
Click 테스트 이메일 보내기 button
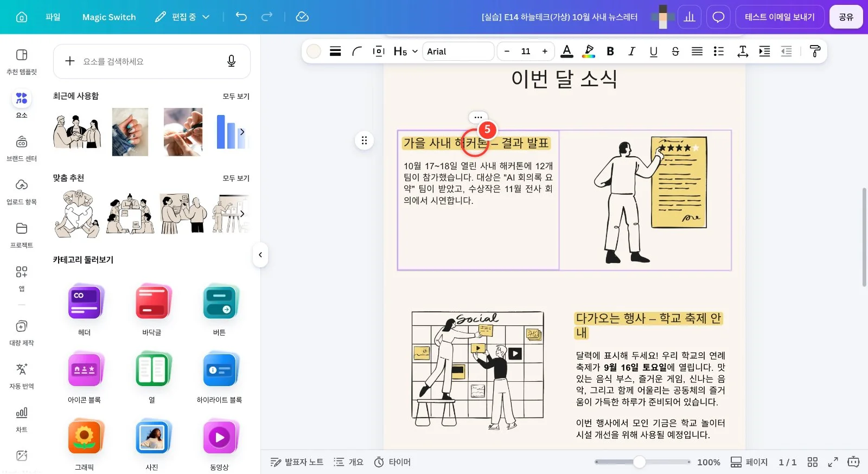[780, 17]
